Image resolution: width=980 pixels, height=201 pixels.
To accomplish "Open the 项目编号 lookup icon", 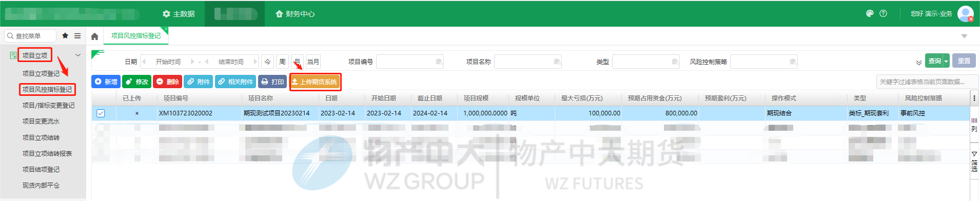I will click(x=439, y=62).
